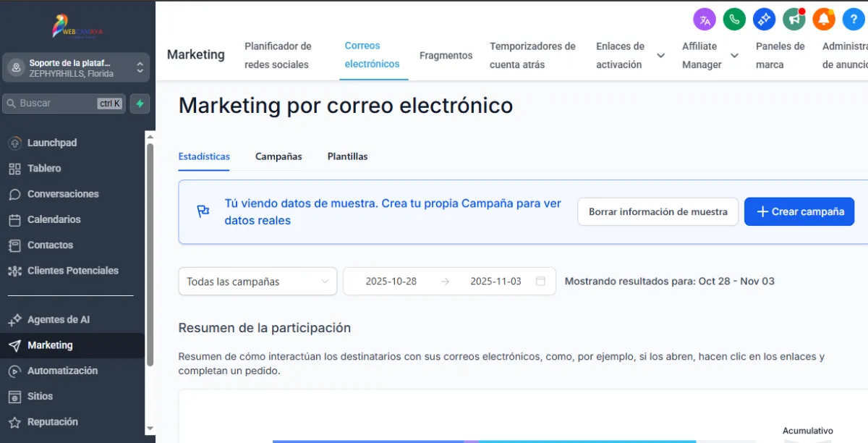Image resolution: width=868 pixels, height=443 pixels.
Task: Click the green lightning quick actions button
Action: (140, 104)
